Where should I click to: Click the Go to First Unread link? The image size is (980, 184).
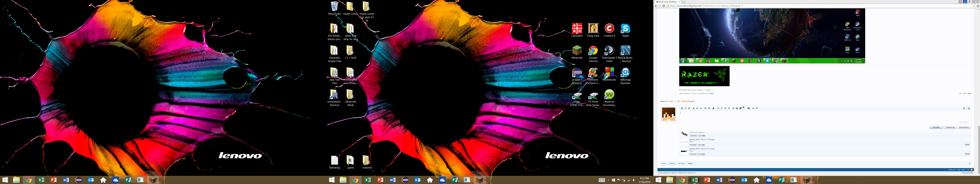pyautogui.click(x=688, y=101)
